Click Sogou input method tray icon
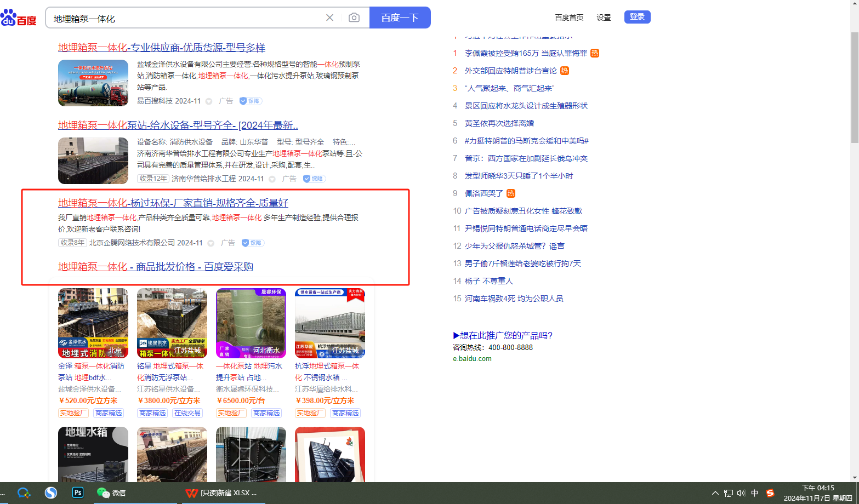Image resolution: width=859 pixels, height=504 pixels. click(770, 493)
